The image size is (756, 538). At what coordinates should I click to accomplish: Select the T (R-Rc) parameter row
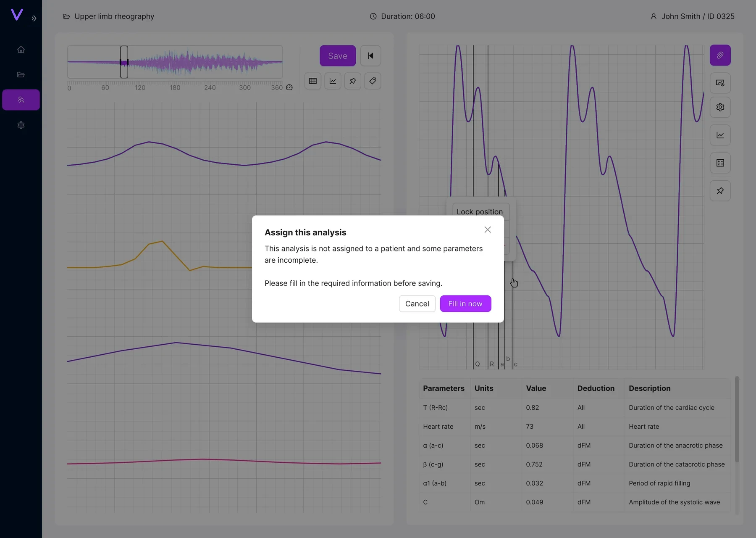(x=575, y=408)
